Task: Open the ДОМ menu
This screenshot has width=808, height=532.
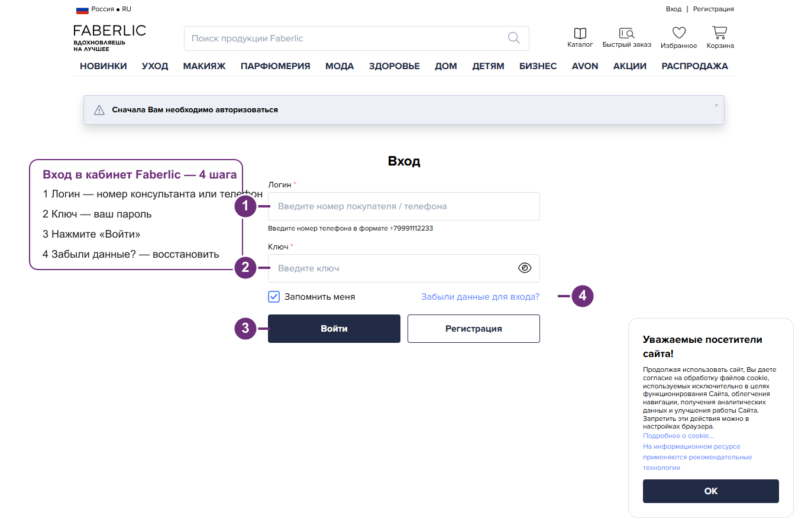Action: pos(446,66)
